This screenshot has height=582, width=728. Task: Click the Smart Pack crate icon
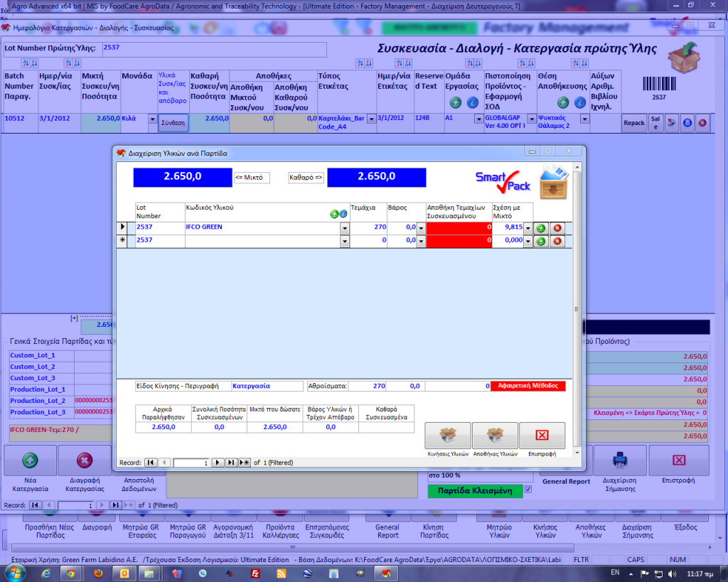click(554, 183)
